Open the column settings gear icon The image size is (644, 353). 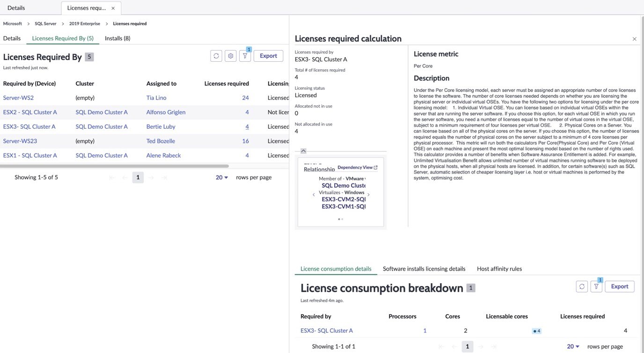click(230, 55)
